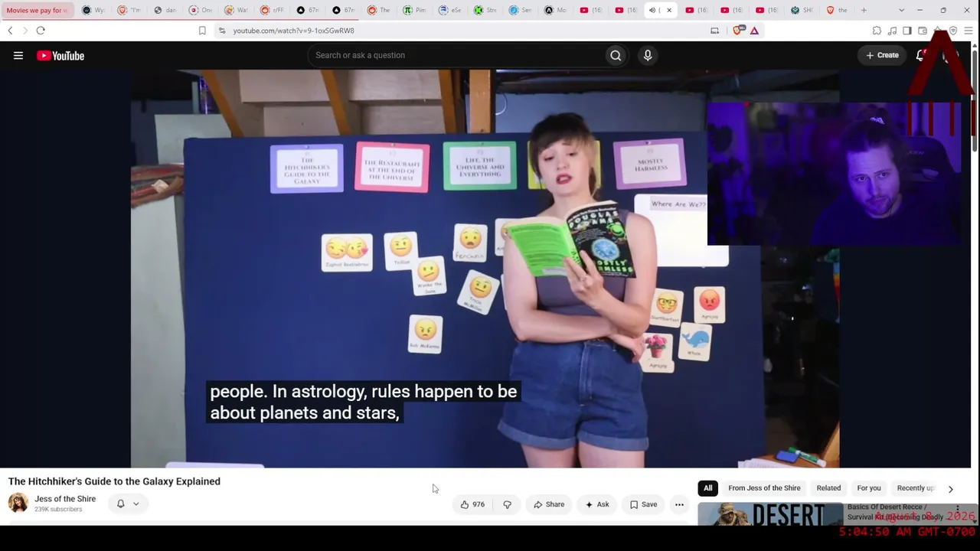
Task: Go to the YouTube home logo
Action: pyautogui.click(x=60, y=55)
